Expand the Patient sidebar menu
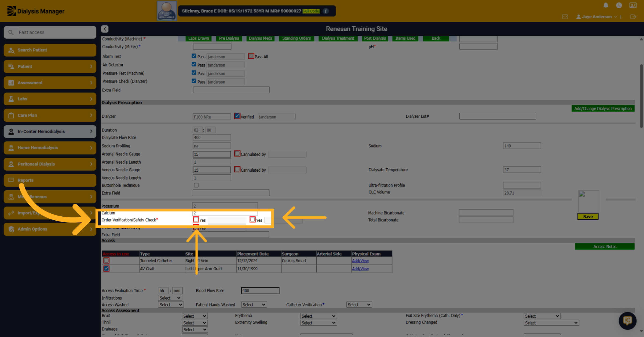644x337 pixels. pyautogui.click(x=50, y=66)
